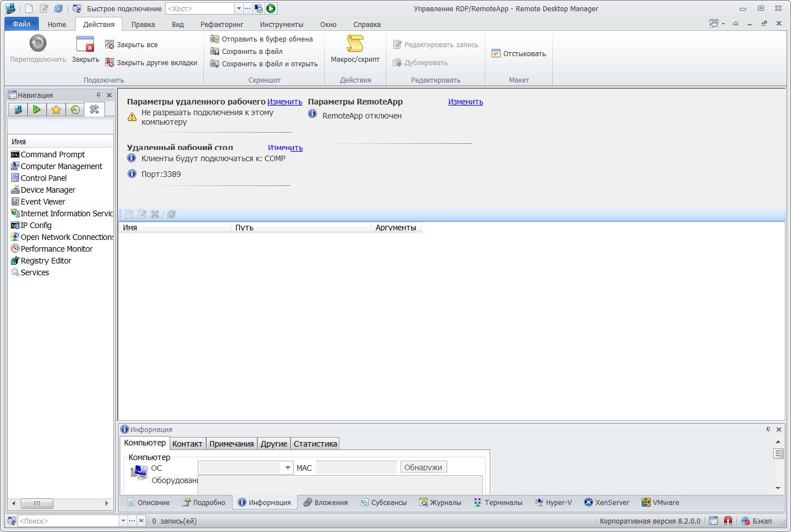
Task: Switch to the Контакт tab
Action: pyautogui.click(x=187, y=444)
